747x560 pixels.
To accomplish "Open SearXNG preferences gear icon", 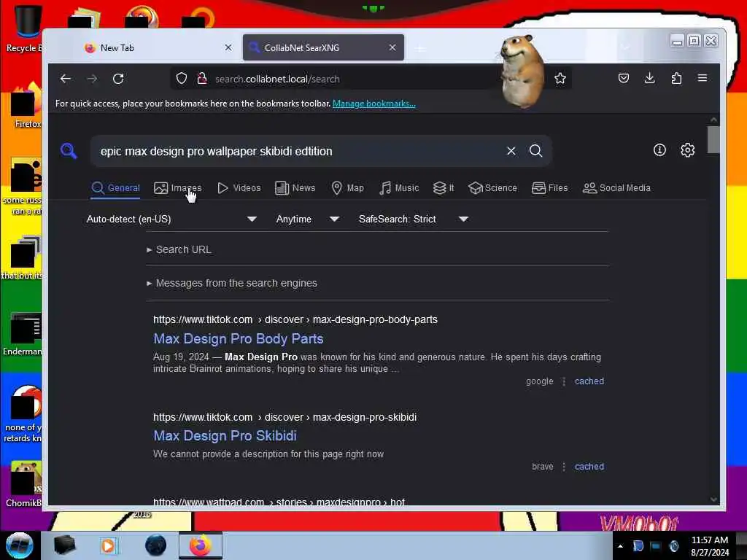I will click(x=687, y=150).
